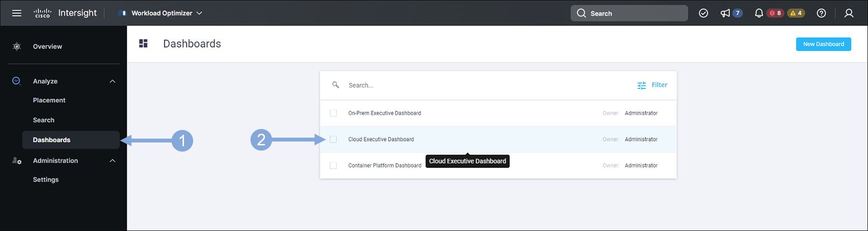Check the Cloud Executive Dashboard checkbox
Viewport: 868px width, 231px height.
point(333,139)
